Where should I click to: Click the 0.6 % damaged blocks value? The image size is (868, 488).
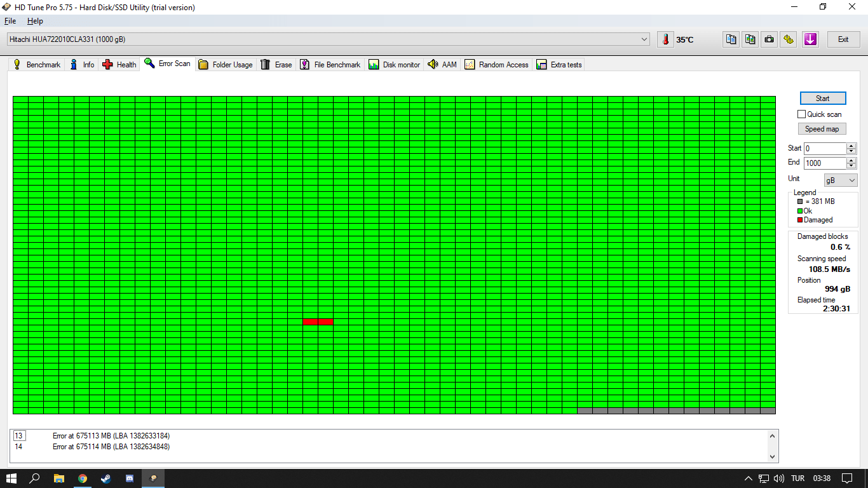(840, 247)
